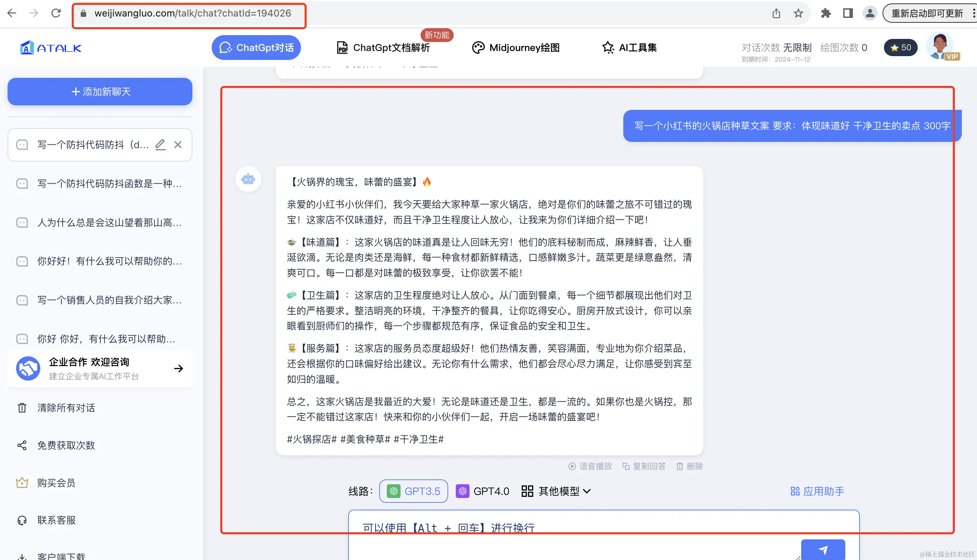Open the 企业合作 欢迎咨询 arrow banner

click(x=178, y=369)
